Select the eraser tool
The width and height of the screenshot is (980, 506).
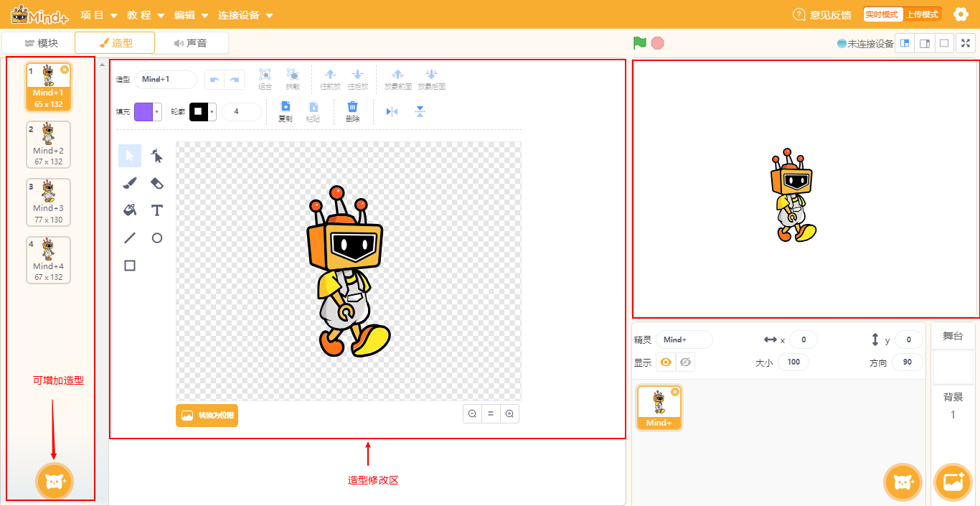pos(157,183)
